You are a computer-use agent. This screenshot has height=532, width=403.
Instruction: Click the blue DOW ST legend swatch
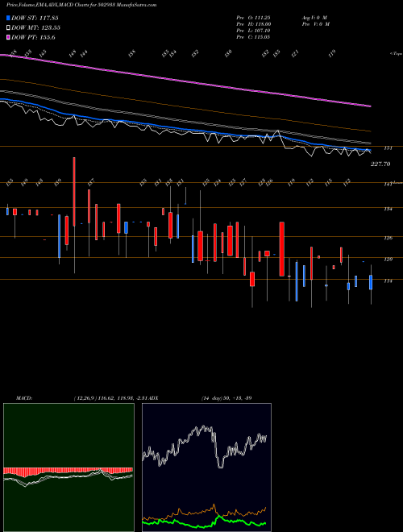click(8, 18)
